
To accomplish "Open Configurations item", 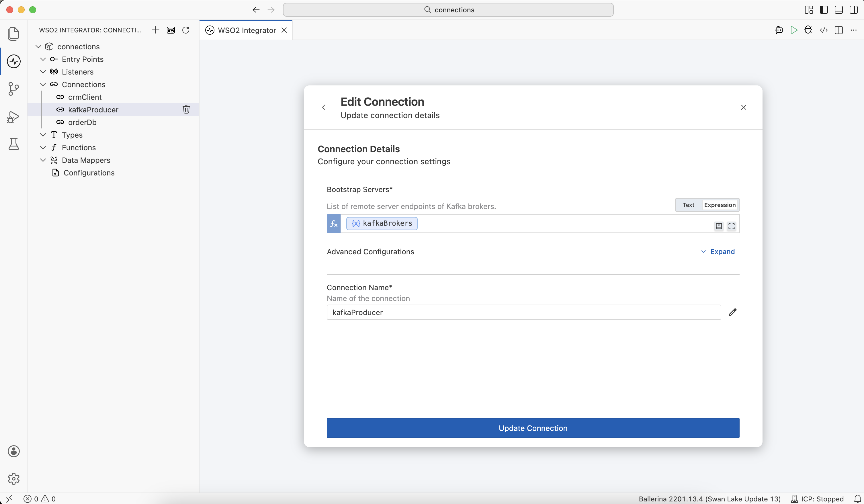I will pyautogui.click(x=113, y=173).
